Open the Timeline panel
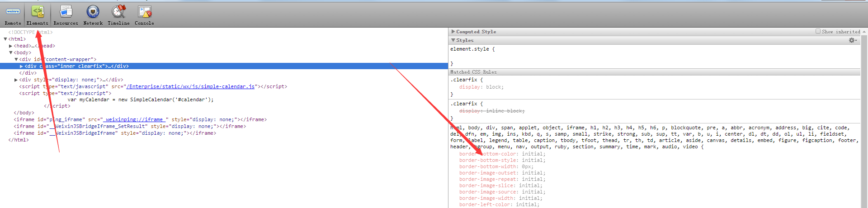The width and height of the screenshot is (868, 208). [x=118, y=15]
